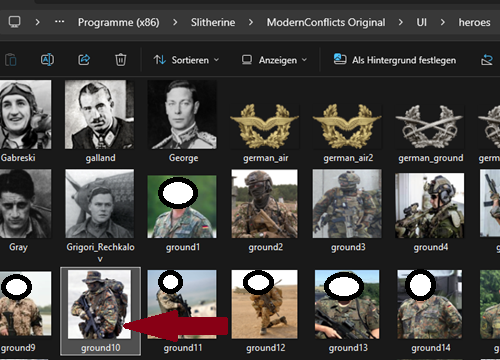Image resolution: width=500 pixels, height=360 pixels.
Task: Open the Anzeigen dropdown
Action: tap(274, 60)
